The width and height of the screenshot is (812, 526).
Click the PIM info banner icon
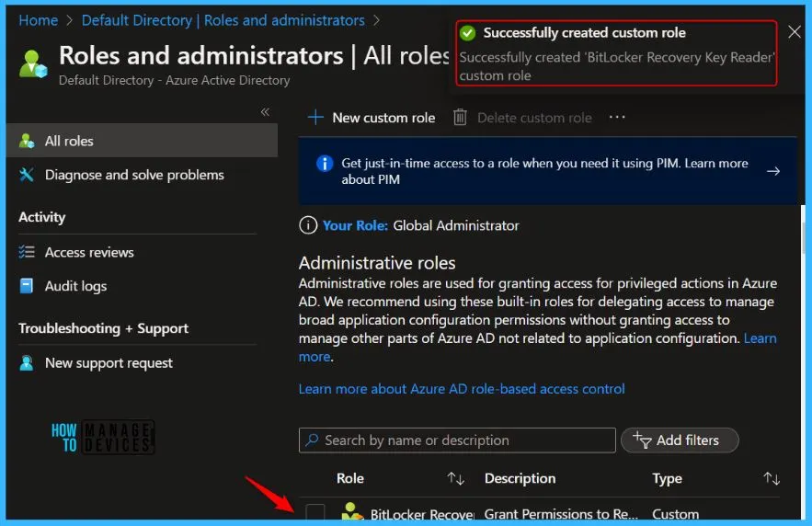click(325, 164)
